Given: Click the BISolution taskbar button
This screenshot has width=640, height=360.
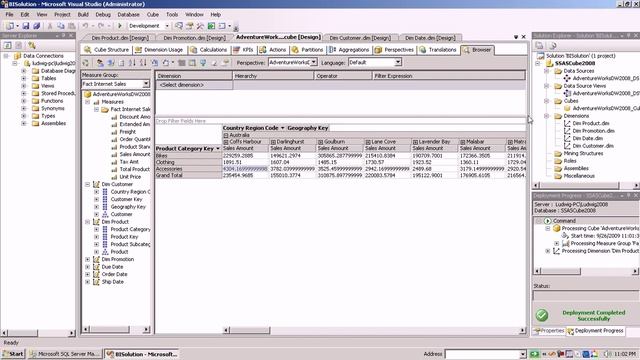Looking at the screenshot, I should (x=142, y=354).
